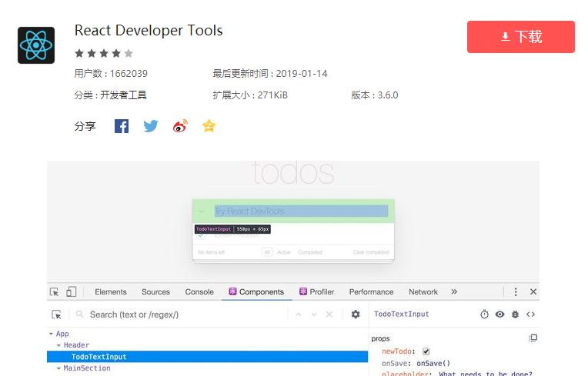Image resolution: width=588 pixels, height=376 pixels.
Task: Click the React Developer Tools title
Action: pos(149,30)
